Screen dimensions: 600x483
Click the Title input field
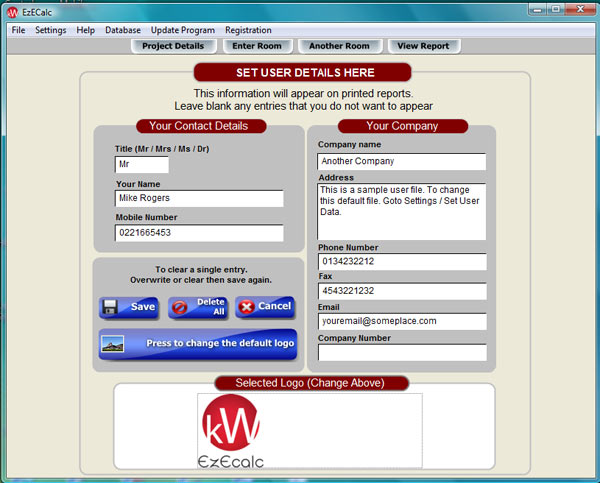pyautogui.click(x=141, y=165)
